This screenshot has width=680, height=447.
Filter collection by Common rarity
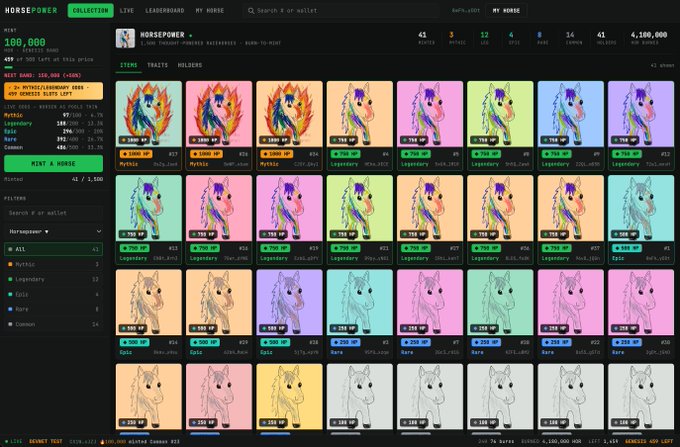[x=53, y=324]
